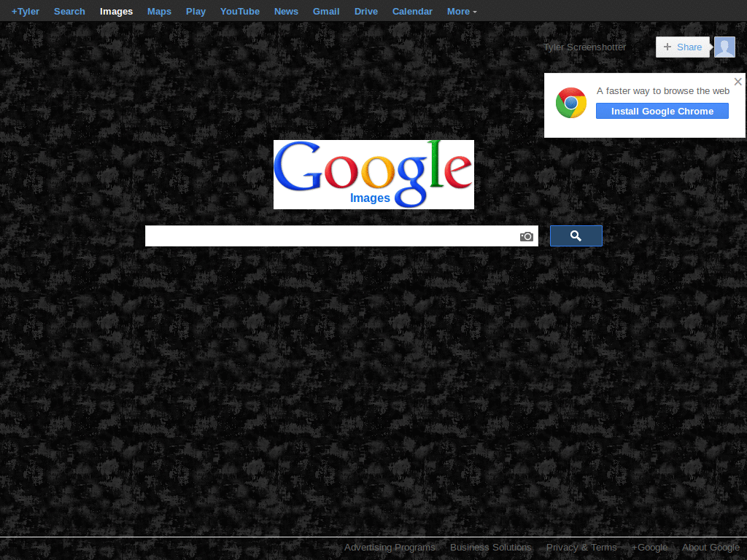Go to Search in top bar

pyautogui.click(x=69, y=12)
